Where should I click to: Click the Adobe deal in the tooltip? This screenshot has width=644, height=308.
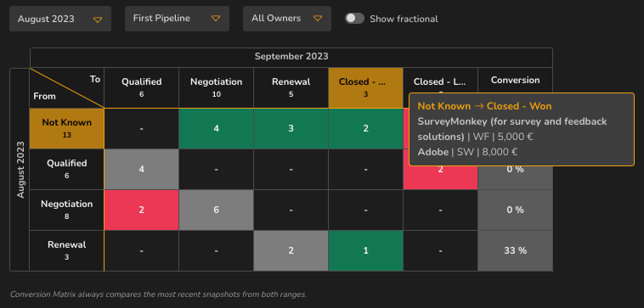468,152
